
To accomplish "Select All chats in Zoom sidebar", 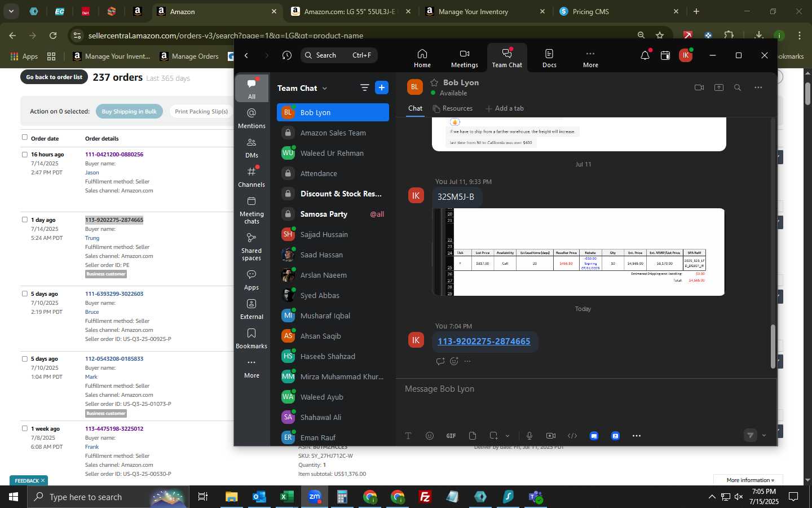I will click(251, 88).
